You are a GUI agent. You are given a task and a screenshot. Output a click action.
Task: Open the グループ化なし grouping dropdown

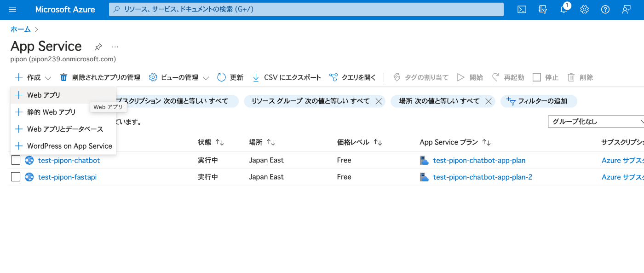(596, 122)
